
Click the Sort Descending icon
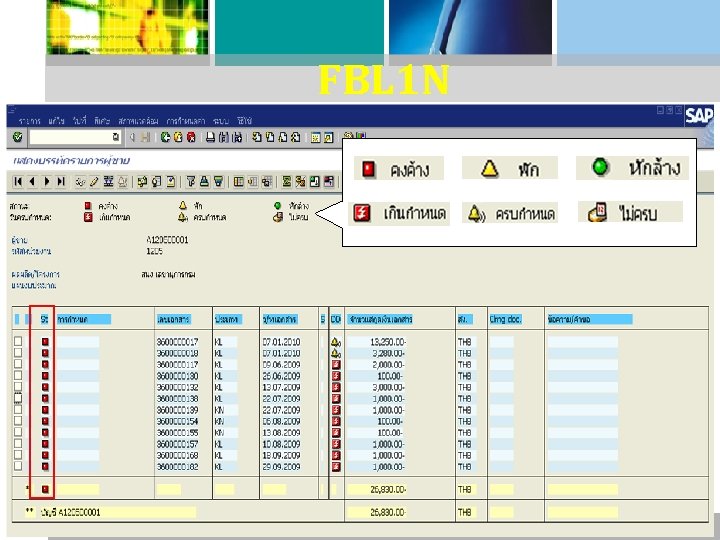click(x=219, y=182)
